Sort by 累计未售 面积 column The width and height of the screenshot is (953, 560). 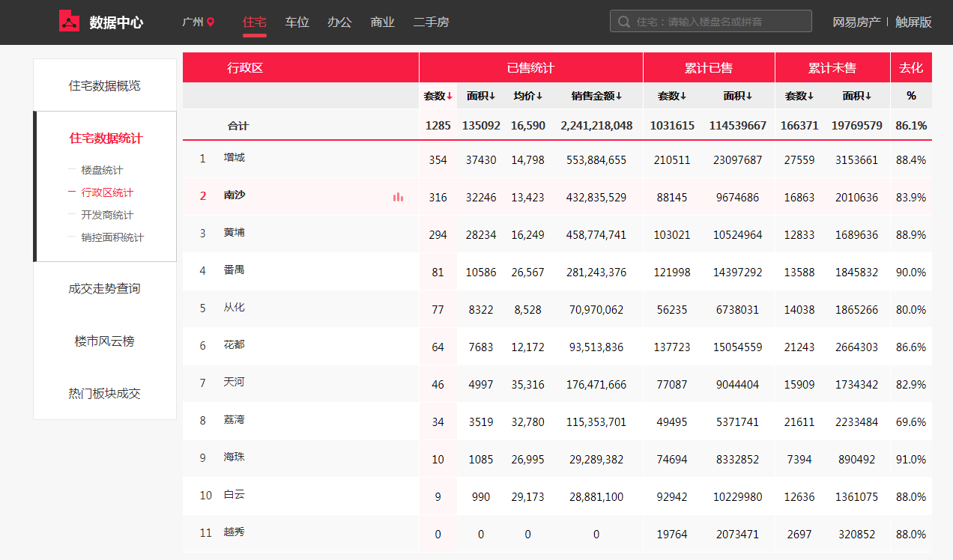(857, 96)
